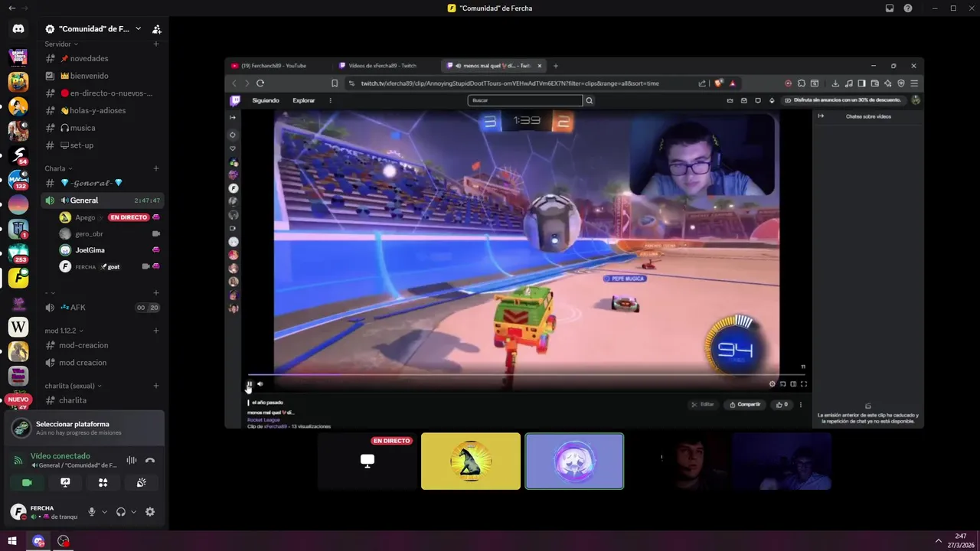Open the soundboard button

click(141, 483)
